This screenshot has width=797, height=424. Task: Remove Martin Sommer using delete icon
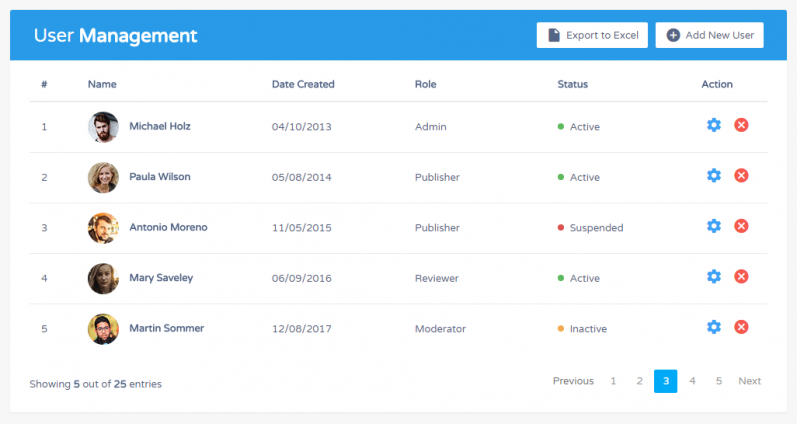click(x=741, y=327)
